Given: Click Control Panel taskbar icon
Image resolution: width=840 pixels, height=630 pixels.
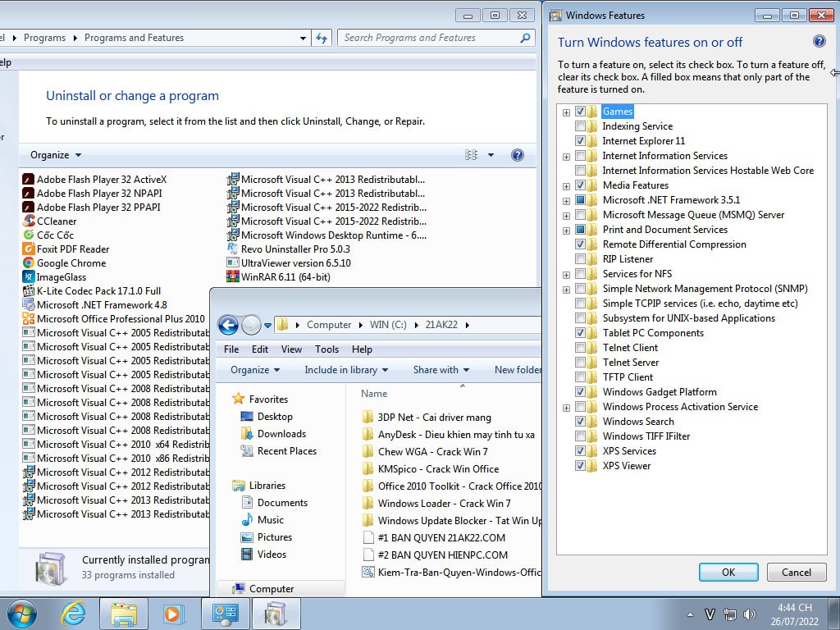Looking at the screenshot, I should [x=226, y=614].
